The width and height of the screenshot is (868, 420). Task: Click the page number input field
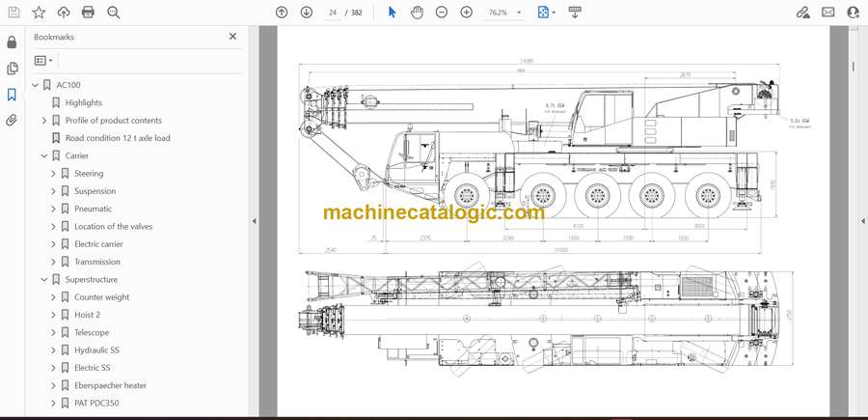tap(333, 13)
